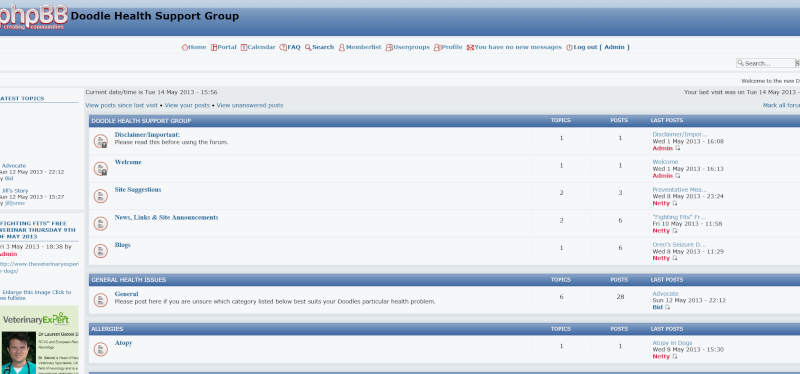800x374 pixels.
Task: Click forum icon beside Blogs
Action: point(101,251)
